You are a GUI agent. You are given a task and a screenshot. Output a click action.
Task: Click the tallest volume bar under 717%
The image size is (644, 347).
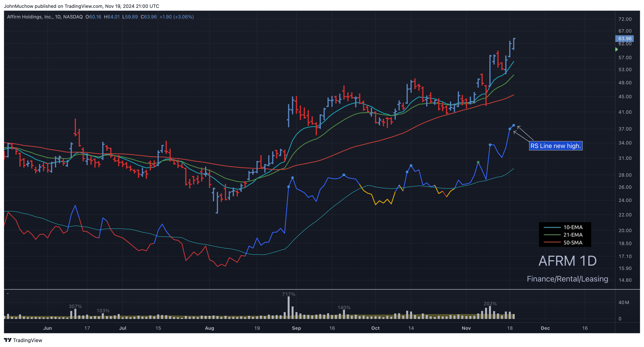(288, 308)
